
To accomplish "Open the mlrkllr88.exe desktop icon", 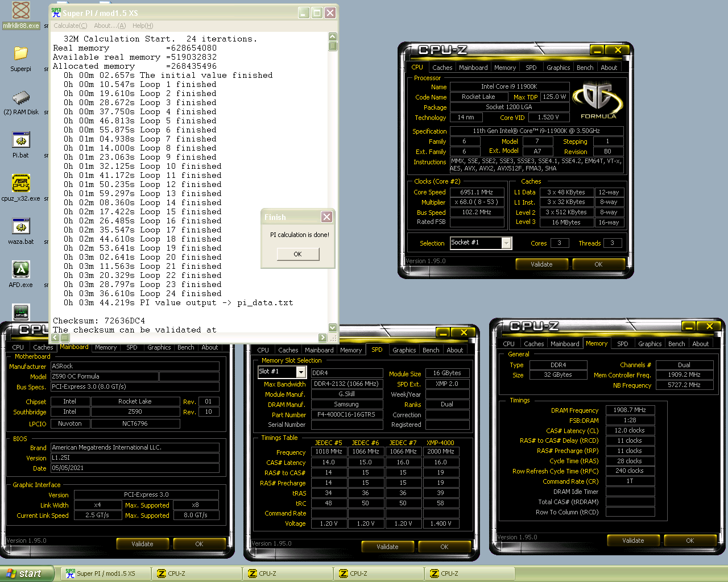I will click(21, 15).
